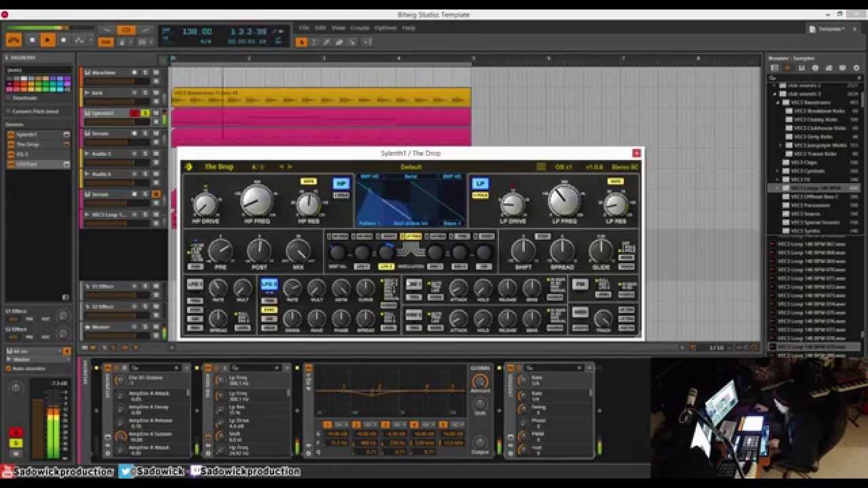Select the pen tool in the toolbar

pos(327,42)
